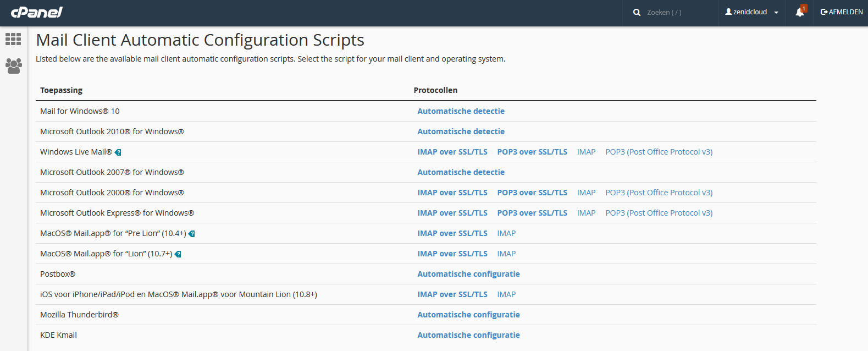Select IMAP over SSL/TLS for Outlook 2000
The image size is (868, 351).
pos(452,193)
